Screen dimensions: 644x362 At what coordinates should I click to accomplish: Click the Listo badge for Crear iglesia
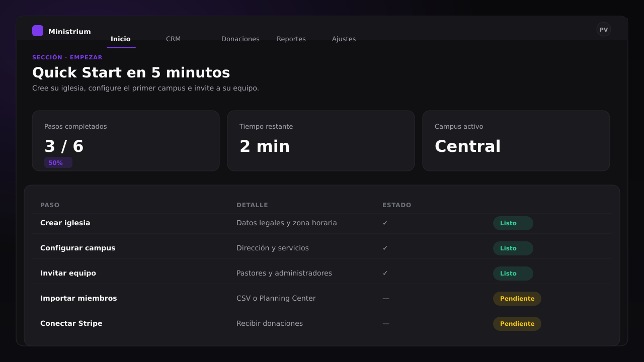tap(513, 223)
